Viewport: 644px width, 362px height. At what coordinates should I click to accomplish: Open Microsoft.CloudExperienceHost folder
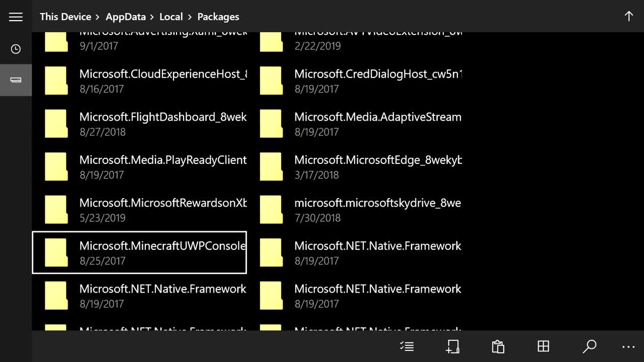[139, 81]
